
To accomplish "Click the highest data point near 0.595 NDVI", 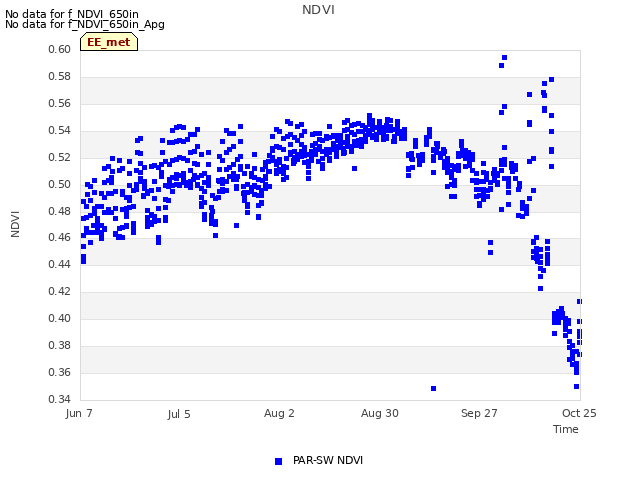I will 504,58.
